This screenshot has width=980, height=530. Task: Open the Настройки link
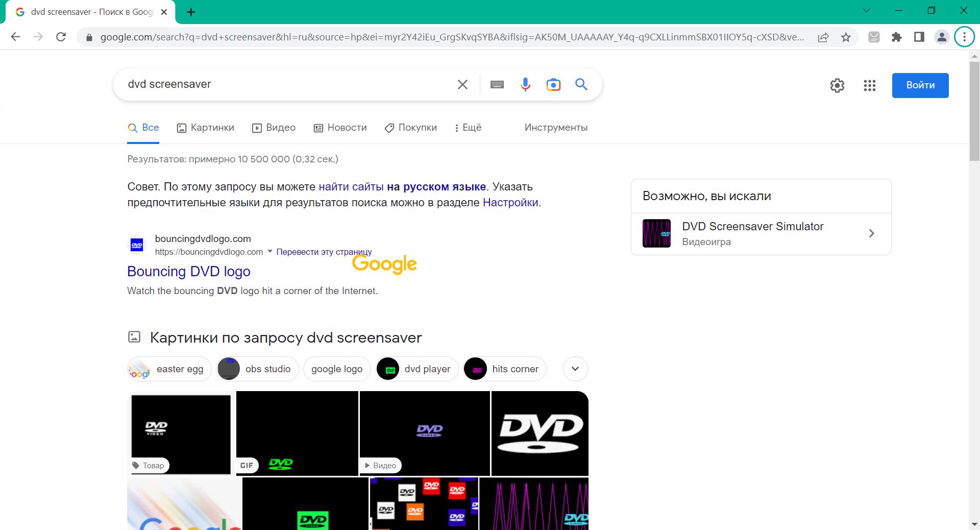point(510,203)
